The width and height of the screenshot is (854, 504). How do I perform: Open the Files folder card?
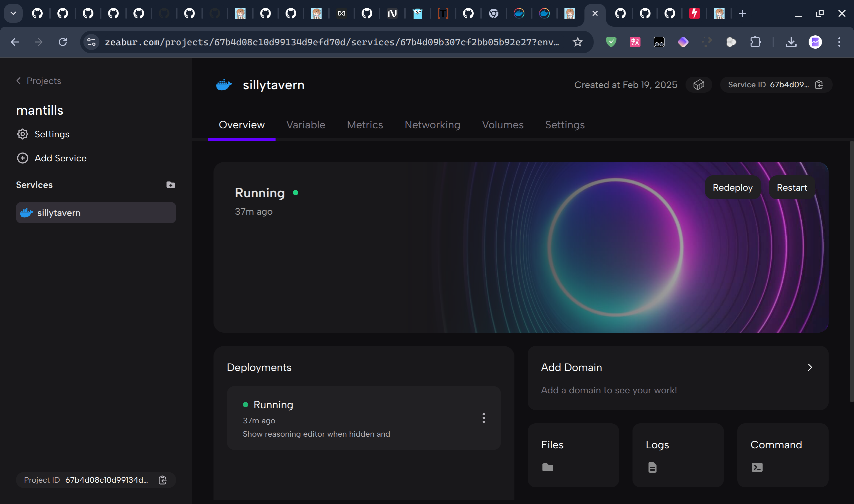573,455
